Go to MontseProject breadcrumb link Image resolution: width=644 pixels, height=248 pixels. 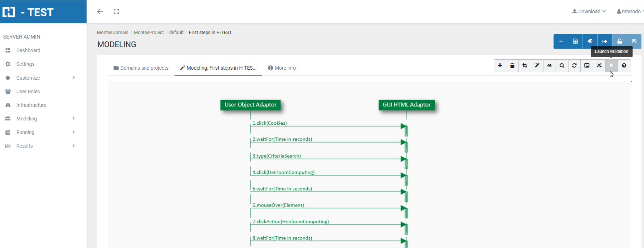pyautogui.click(x=148, y=33)
